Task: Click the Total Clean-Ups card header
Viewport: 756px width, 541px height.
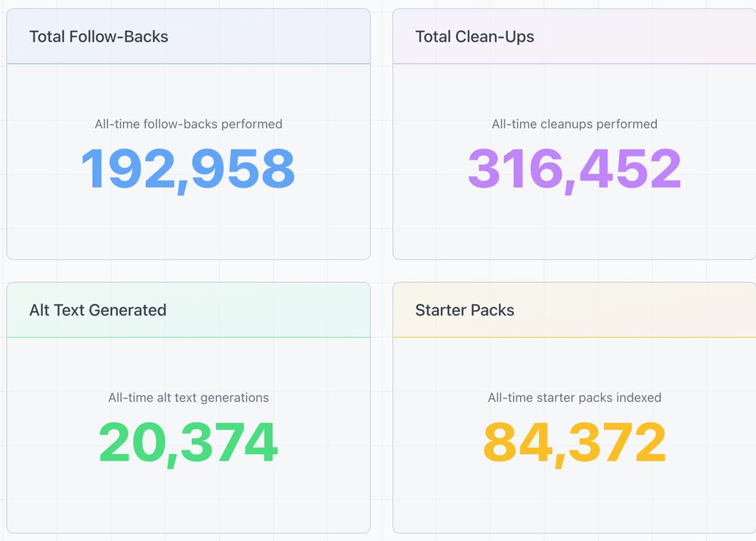Action: [474, 36]
